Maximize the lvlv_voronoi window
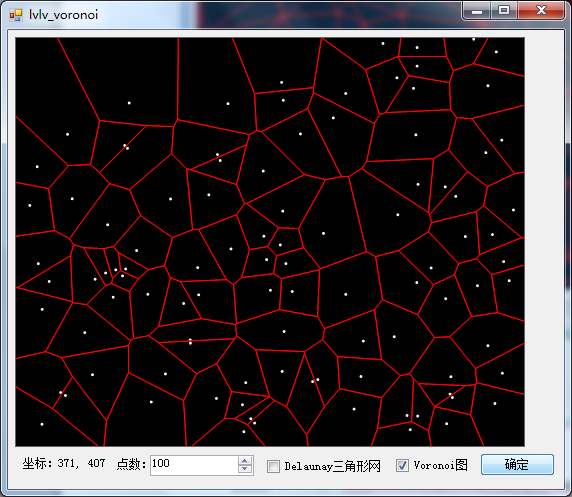The image size is (572, 497). click(504, 10)
